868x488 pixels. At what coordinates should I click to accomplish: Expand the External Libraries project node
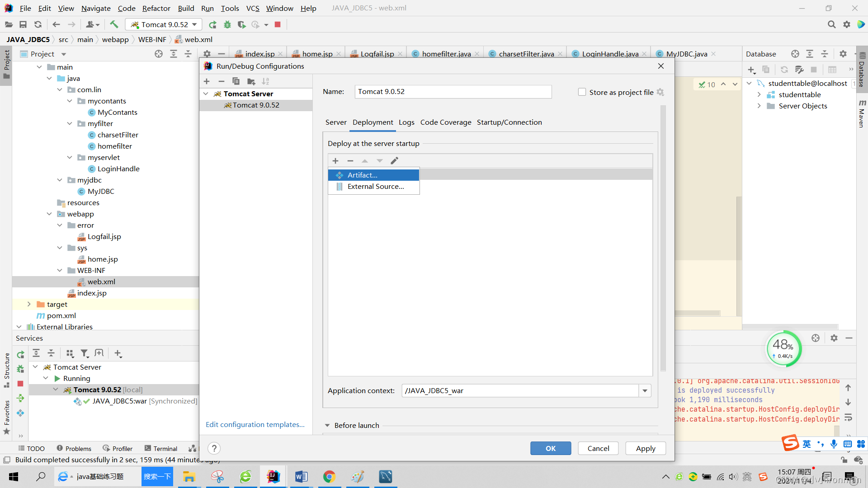pos(21,327)
